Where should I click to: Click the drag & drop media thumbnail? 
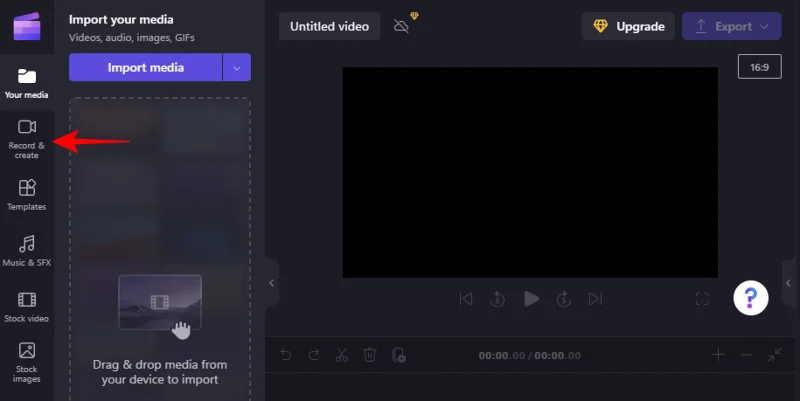tap(160, 303)
